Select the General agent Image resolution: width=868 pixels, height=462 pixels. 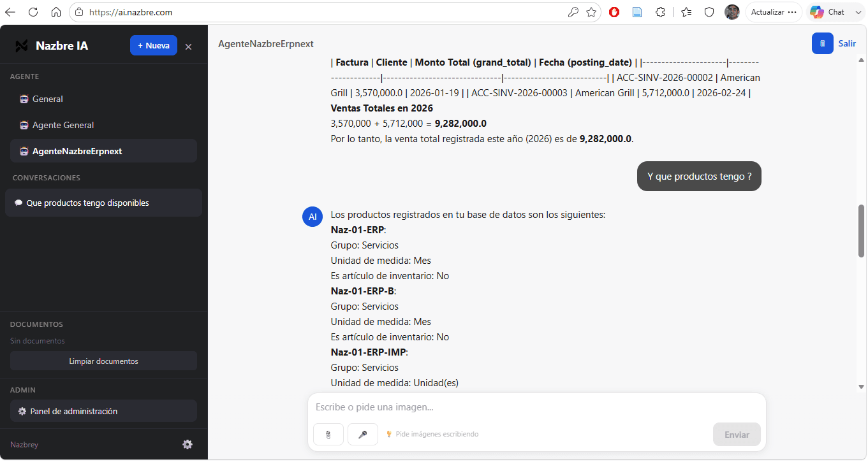click(x=103, y=99)
